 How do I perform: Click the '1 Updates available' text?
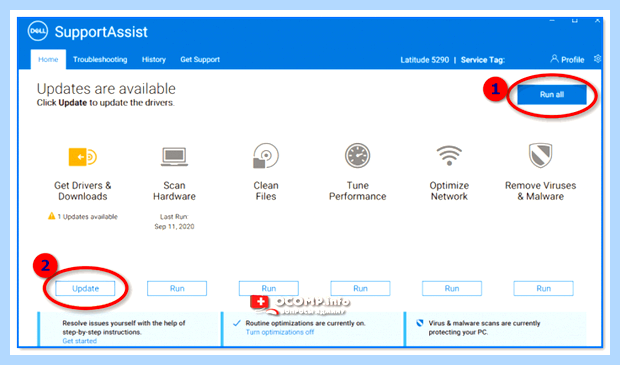click(87, 217)
